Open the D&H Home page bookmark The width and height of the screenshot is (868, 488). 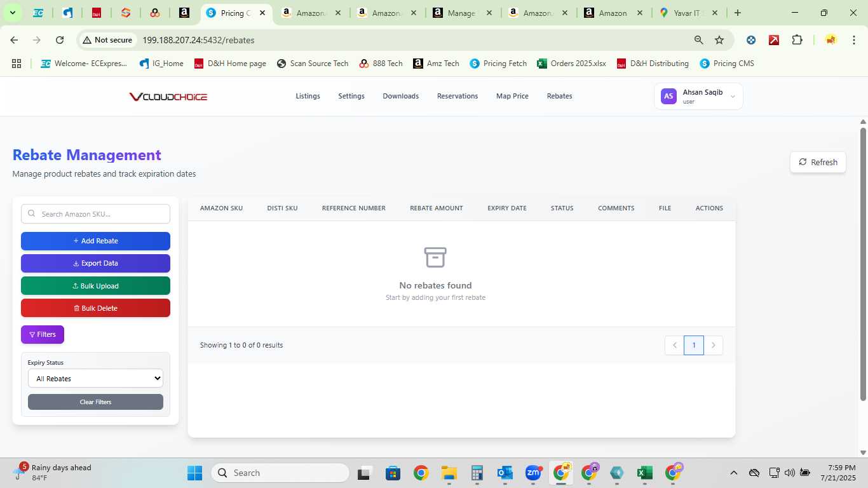[x=230, y=64]
